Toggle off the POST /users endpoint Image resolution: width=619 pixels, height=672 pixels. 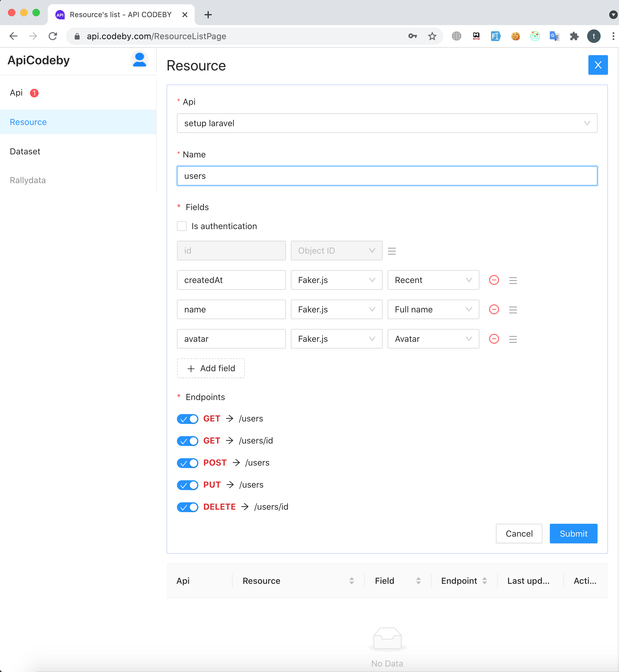tap(188, 463)
